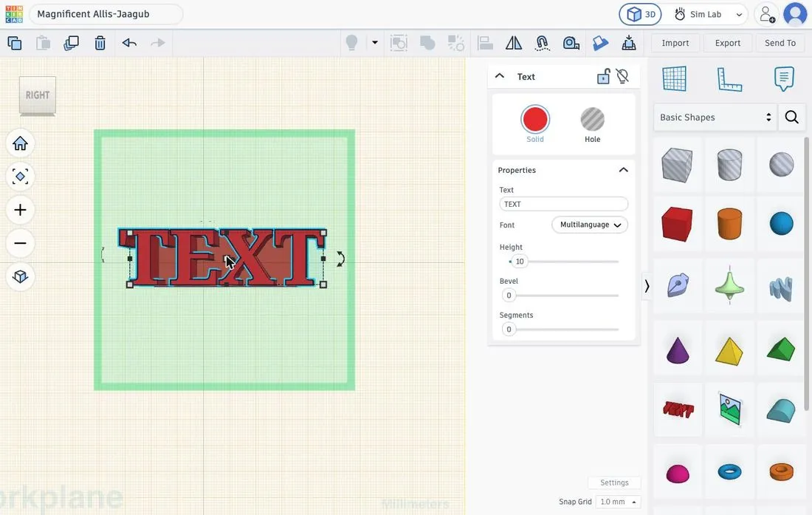This screenshot has width=812, height=515.
Task: Click the Export button
Action: click(x=728, y=43)
